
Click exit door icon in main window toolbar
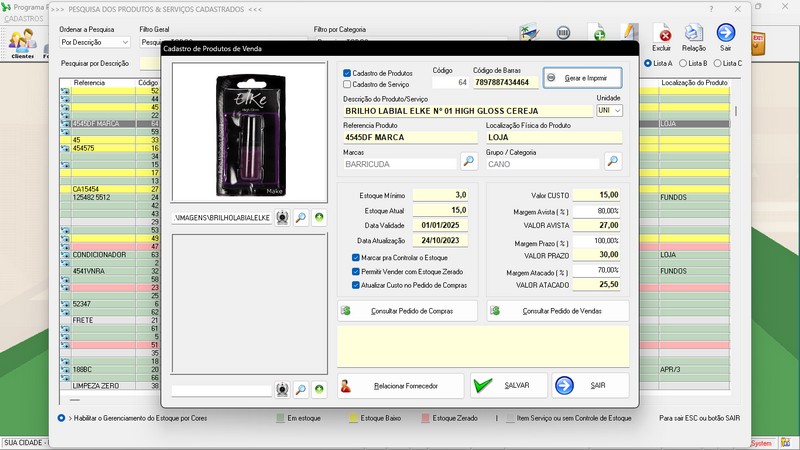758,44
